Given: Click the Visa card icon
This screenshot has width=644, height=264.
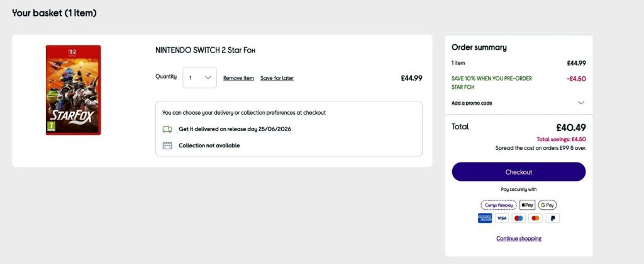Looking at the screenshot, I should (x=501, y=219).
